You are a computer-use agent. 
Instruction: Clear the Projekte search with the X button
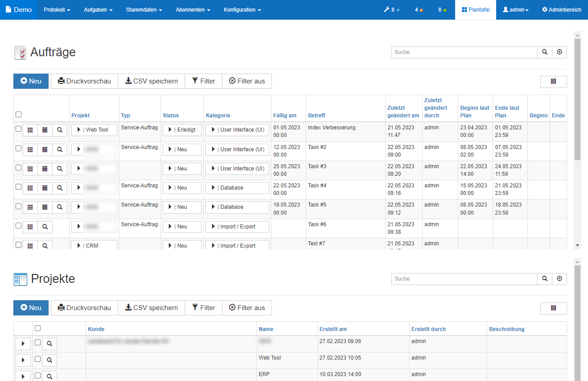pos(559,279)
